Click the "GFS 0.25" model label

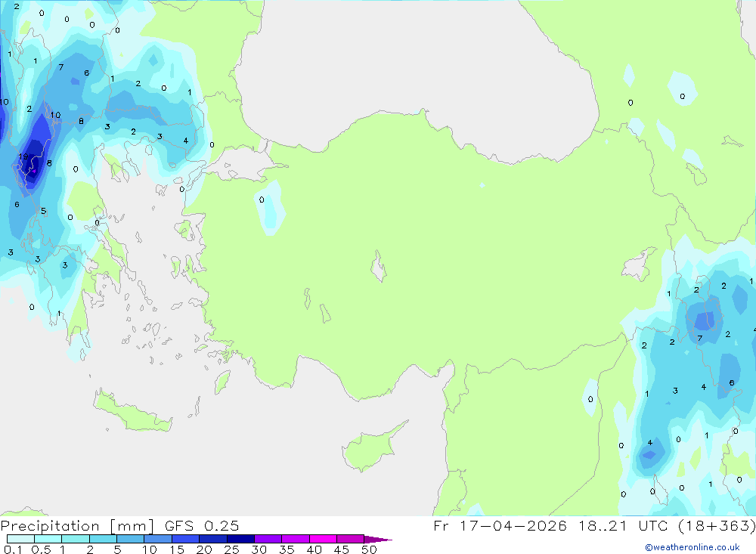[x=202, y=525]
